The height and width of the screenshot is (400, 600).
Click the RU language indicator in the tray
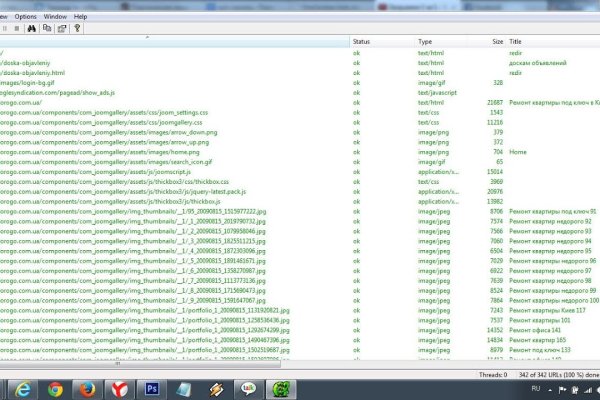(x=535, y=387)
